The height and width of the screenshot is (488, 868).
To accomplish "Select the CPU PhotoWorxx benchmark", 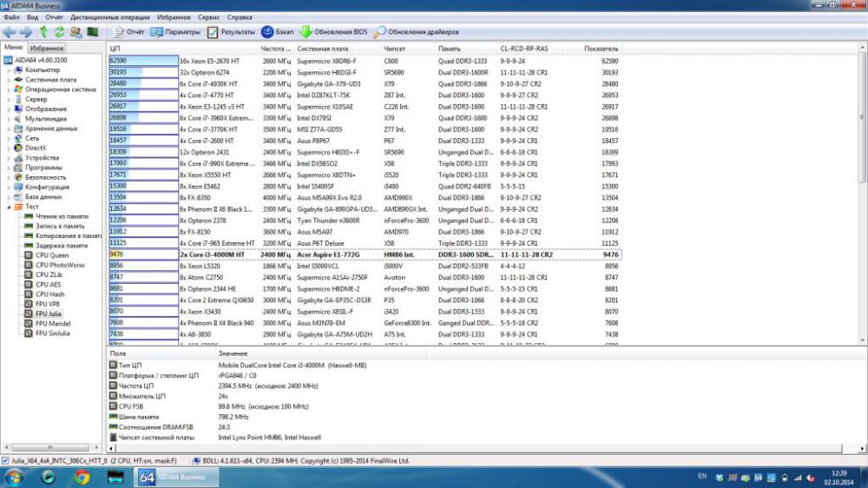I will pyautogui.click(x=55, y=265).
